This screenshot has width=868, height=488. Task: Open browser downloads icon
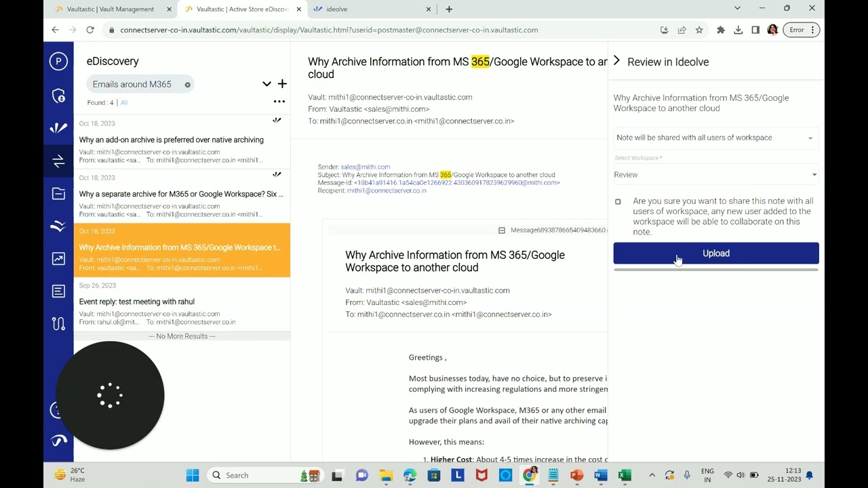point(738,30)
